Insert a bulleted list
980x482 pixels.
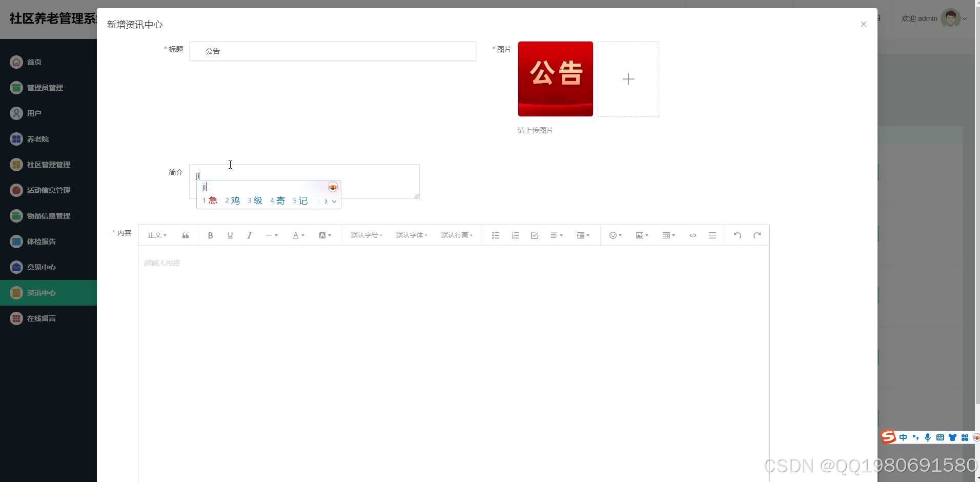(x=496, y=235)
